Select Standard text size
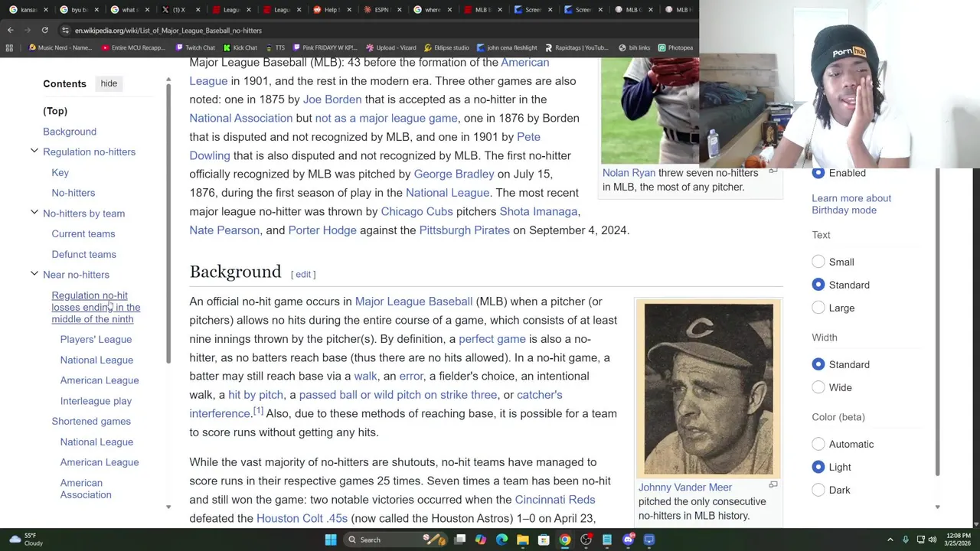This screenshot has height=551, width=980. [818, 285]
